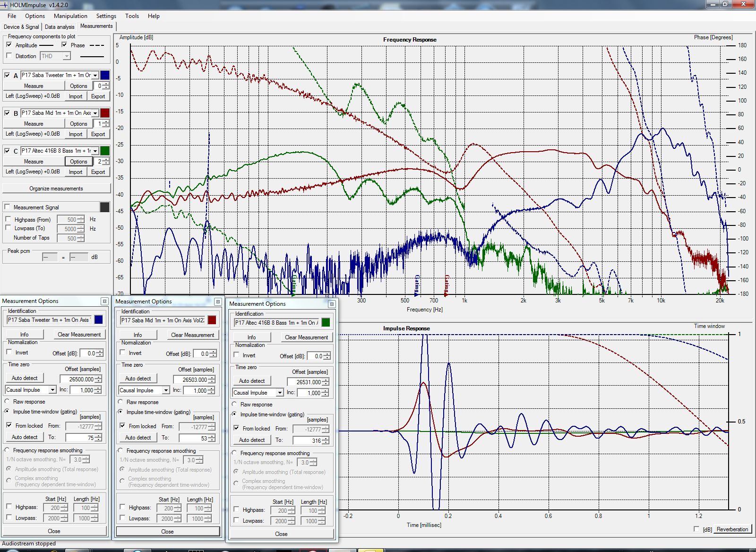Viewport: 756px width, 552px height.
Task: Click Measure button for slot A
Action: pos(34,86)
